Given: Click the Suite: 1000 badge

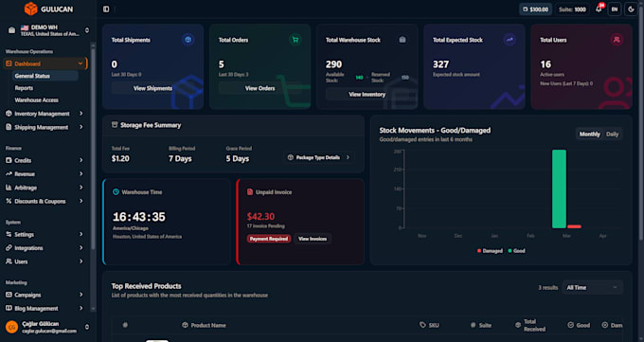Looking at the screenshot, I should point(572,9).
